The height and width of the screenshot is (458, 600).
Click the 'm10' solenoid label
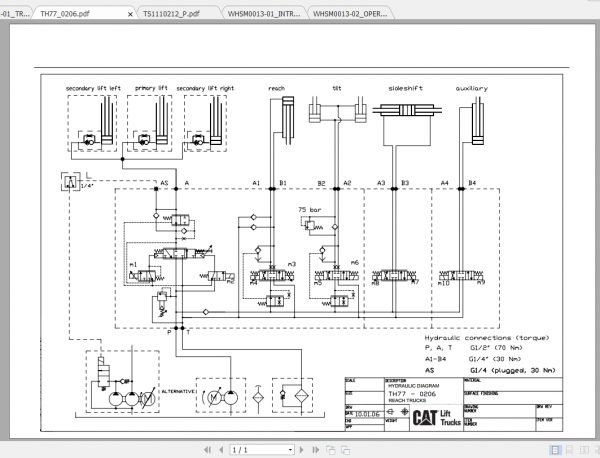click(x=443, y=284)
